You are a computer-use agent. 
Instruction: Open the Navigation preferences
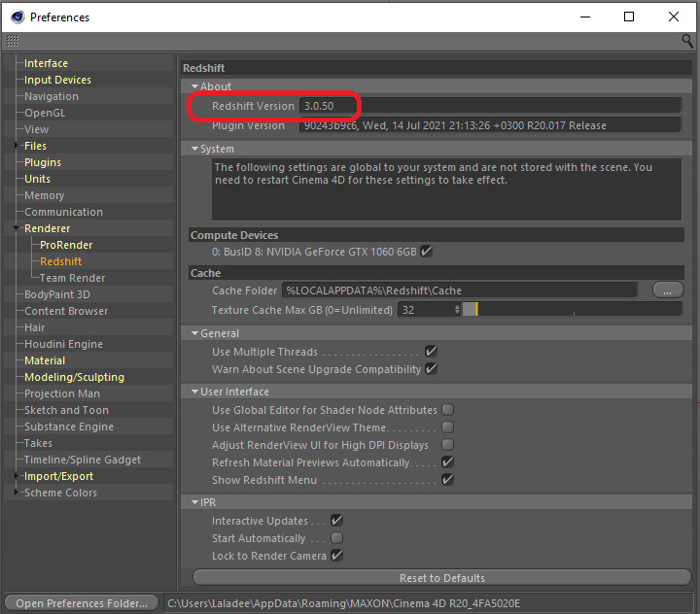[52, 96]
